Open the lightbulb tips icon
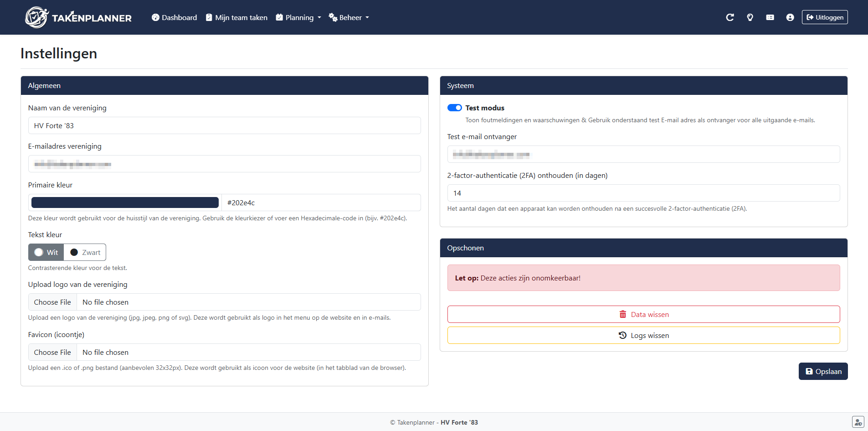This screenshot has width=868, height=431. (750, 17)
